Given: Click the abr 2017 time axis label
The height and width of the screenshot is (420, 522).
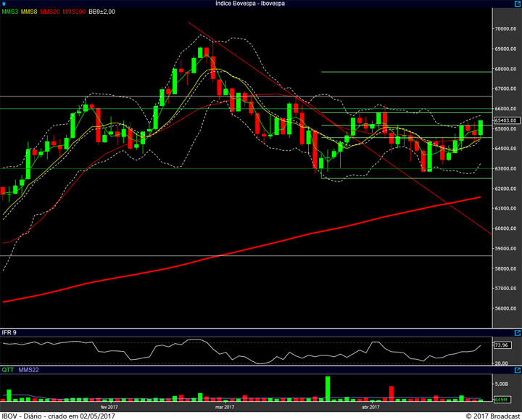Looking at the screenshot, I should point(370,408).
